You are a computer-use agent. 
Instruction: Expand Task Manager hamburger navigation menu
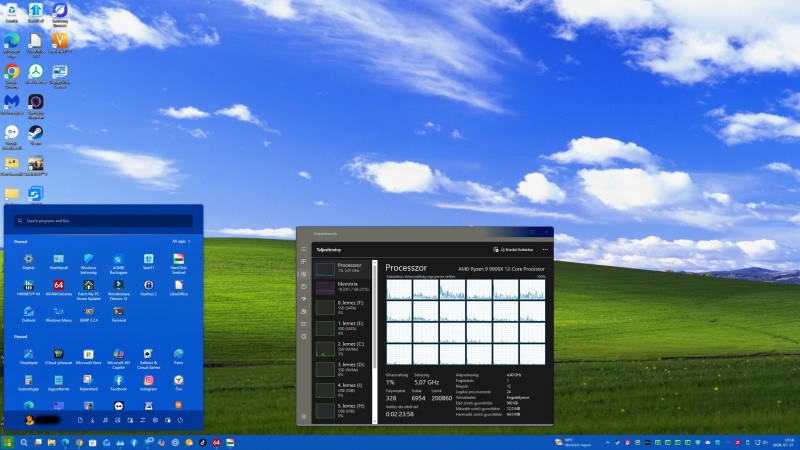tap(304, 249)
